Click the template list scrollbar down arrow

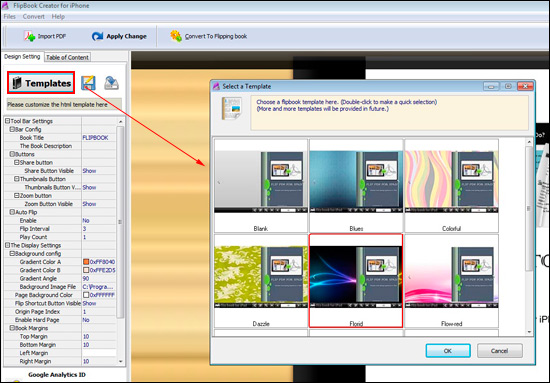tap(529, 332)
